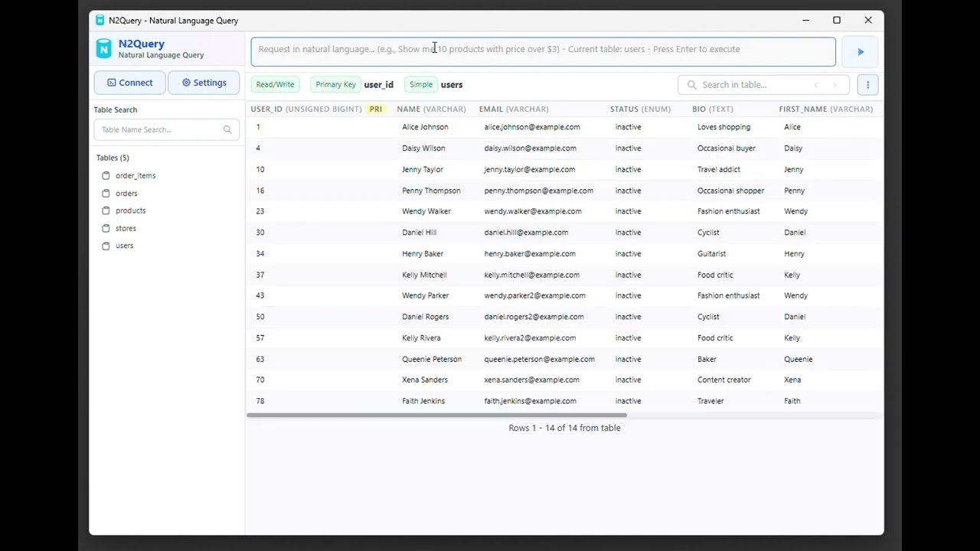Click previous-result chevron in table search

(x=815, y=84)
